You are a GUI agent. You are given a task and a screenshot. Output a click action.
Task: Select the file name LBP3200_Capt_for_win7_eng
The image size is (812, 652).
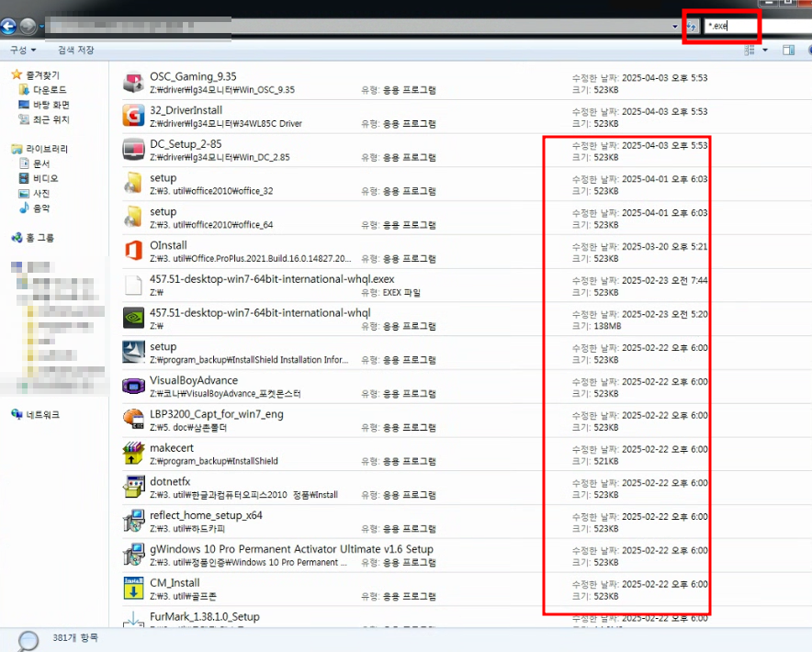click(x=217, y=414)
